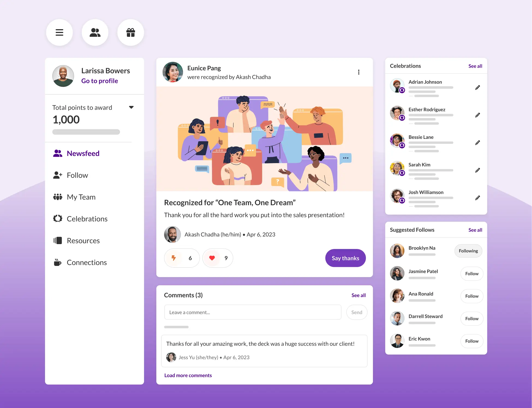
Task: Expand comments section See all link
Action: pyautogui.click(x=358, y=295)
